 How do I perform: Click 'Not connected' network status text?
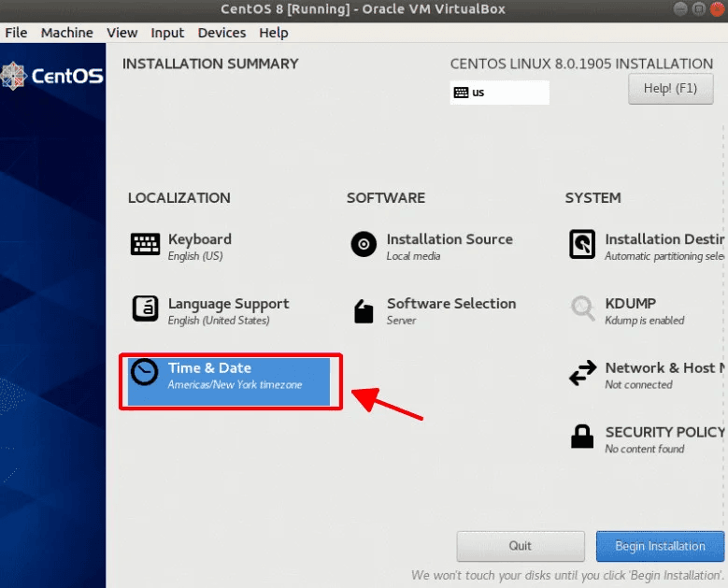pos(638,384)
